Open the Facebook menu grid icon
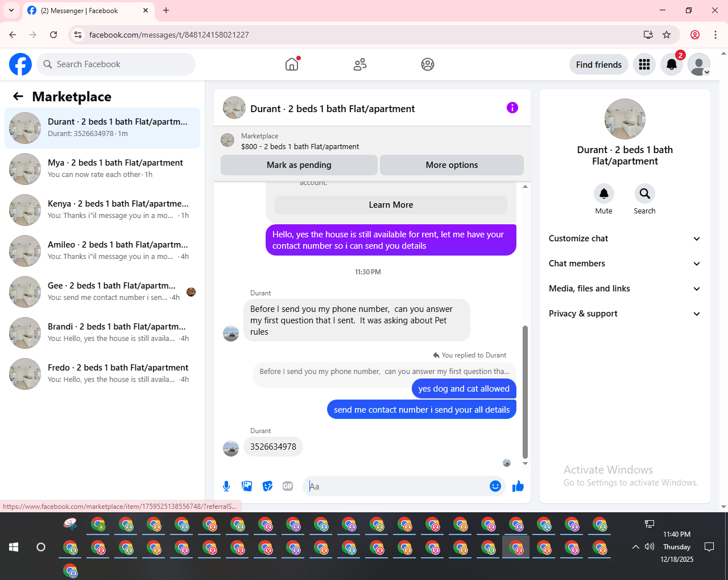Screen dimensions: 728x580 point(644,64)
